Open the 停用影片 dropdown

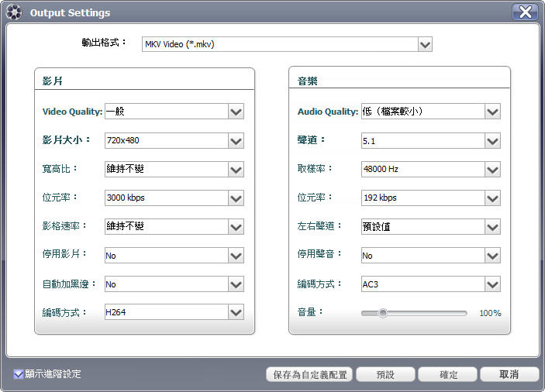tap(174, 256)
